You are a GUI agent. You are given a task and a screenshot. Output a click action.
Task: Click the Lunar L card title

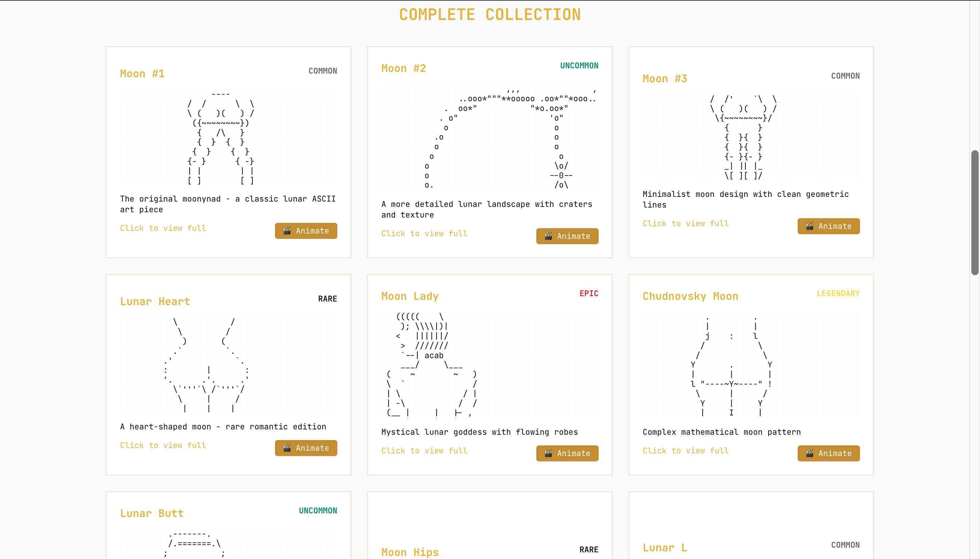tap(665, 548)
